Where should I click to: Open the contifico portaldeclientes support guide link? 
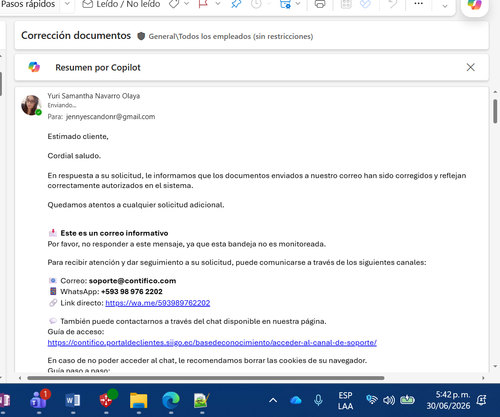click(x=212, y=343)
